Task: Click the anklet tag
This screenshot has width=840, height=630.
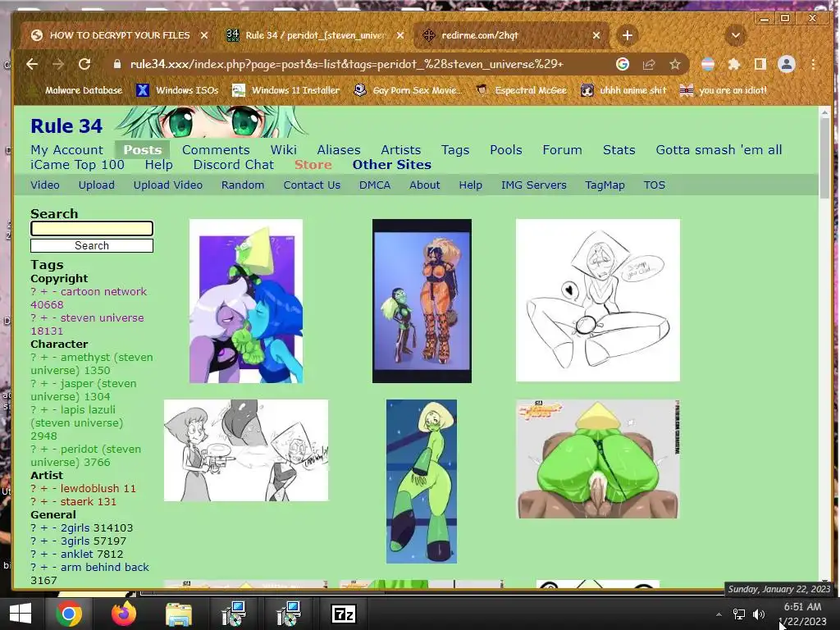Action: [x=75, y=555]
